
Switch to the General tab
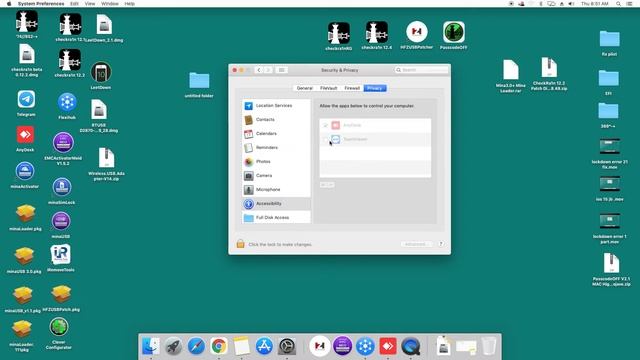click(304, 88)
